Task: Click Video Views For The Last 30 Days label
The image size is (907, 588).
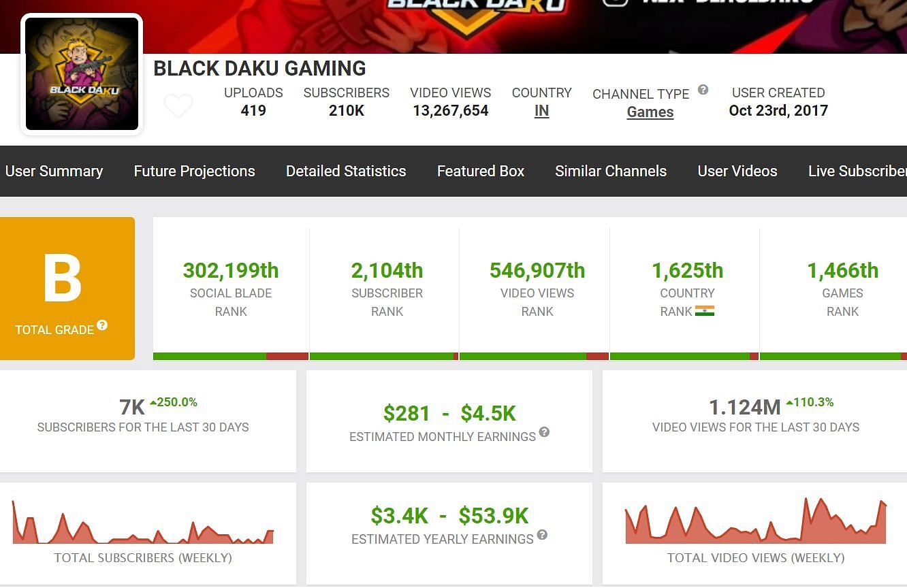Action: pos(756,427)
